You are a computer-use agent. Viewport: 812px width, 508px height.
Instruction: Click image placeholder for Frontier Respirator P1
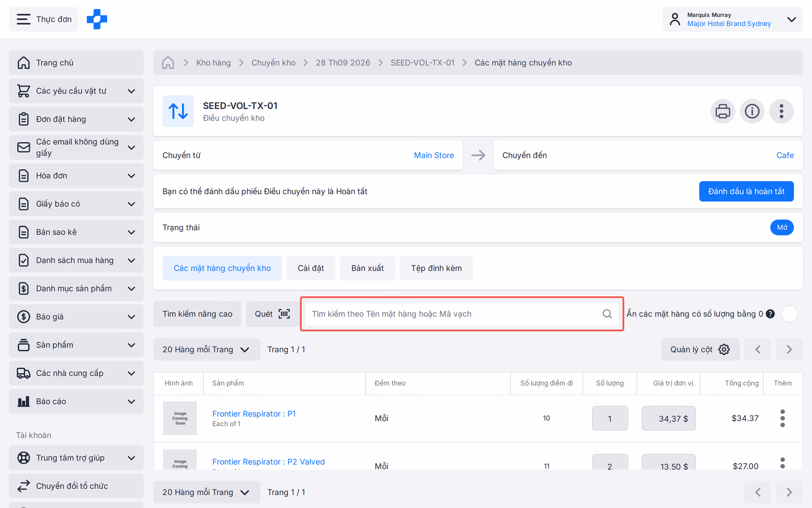[180, 418]
